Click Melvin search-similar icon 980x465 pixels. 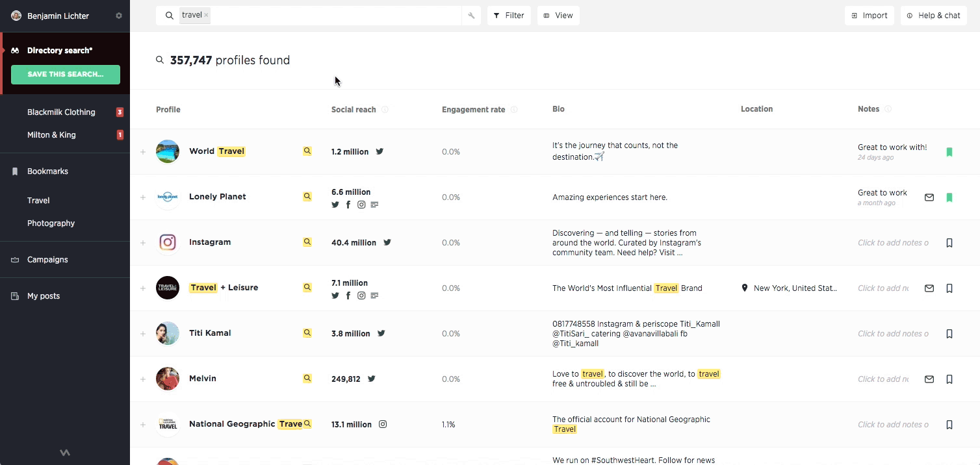pyautogui.click(x=307, y=378)
